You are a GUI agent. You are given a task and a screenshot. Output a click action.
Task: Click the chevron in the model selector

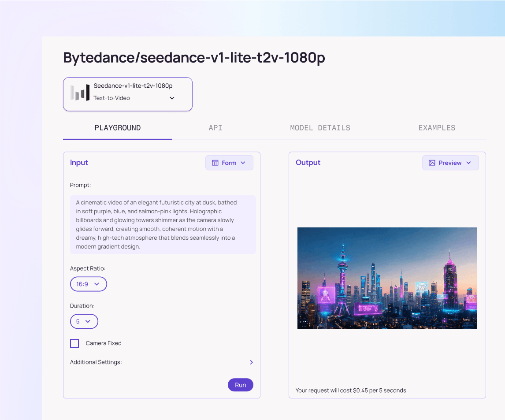click(x=172, y=98)
